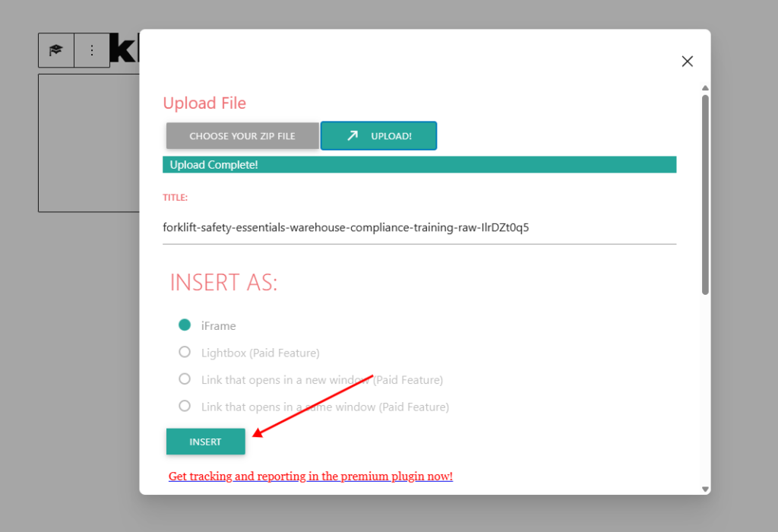Click the Upload Complete progress bar
The width and height of the screenshot is (778, 532).
(x=419, y=165)
